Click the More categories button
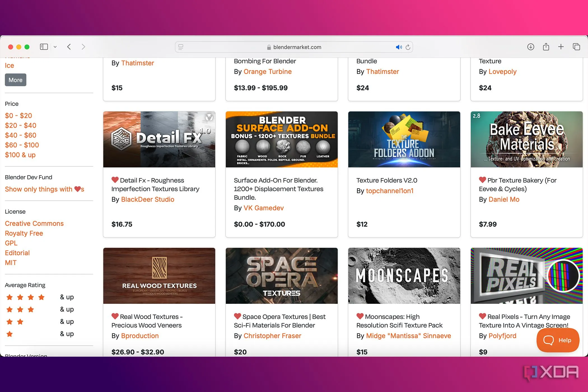 [x=15, y=80]
